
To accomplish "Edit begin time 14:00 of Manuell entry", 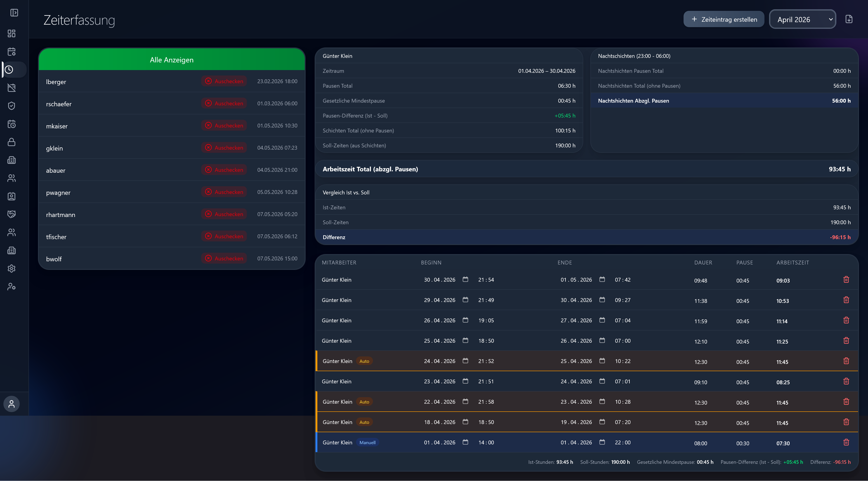I will [486, 442].
